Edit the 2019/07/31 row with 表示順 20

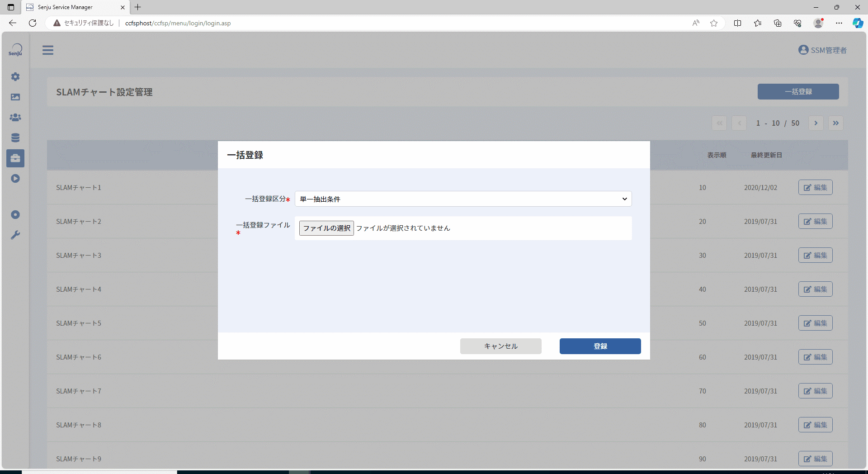coord(816,221)
